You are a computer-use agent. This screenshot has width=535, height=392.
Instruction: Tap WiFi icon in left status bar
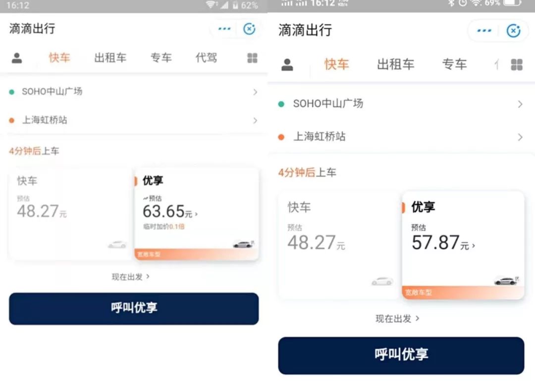[x=211, y=5]
